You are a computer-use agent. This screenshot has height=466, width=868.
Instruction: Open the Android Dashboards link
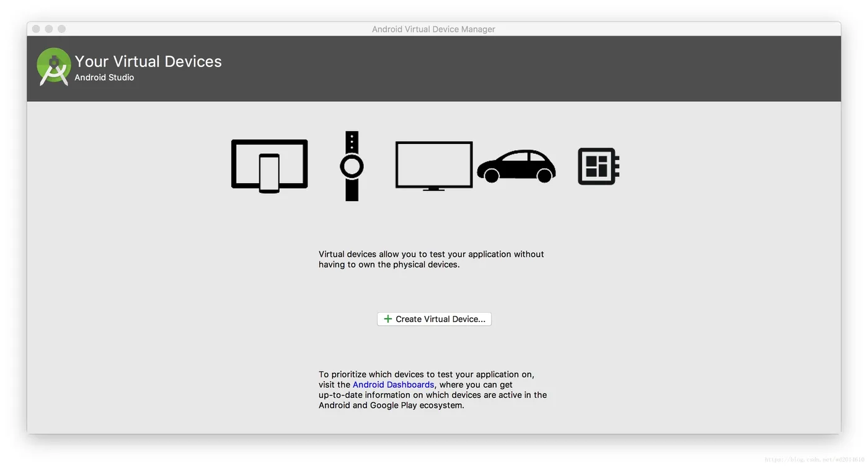(x=393, y=385)
